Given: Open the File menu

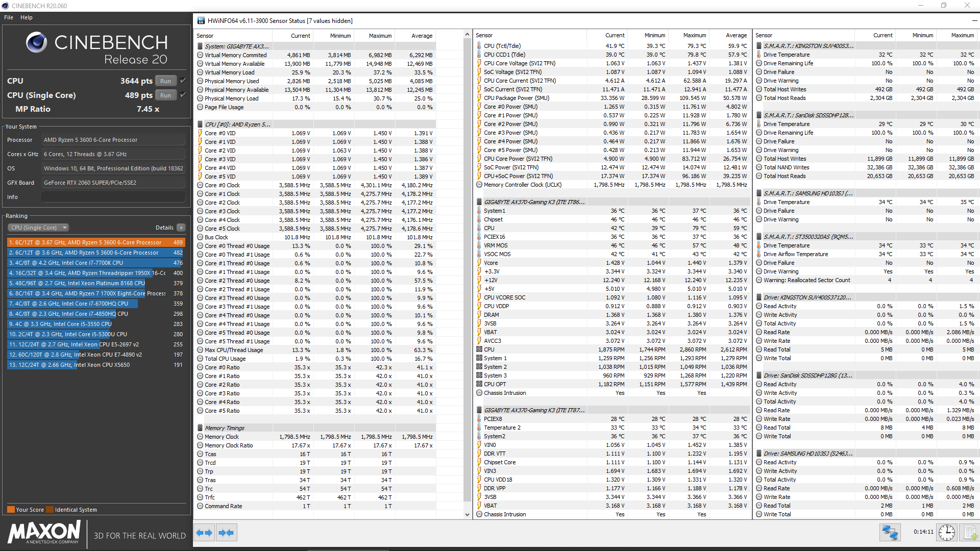Looking at the screenshot, I should click(9, 17).
